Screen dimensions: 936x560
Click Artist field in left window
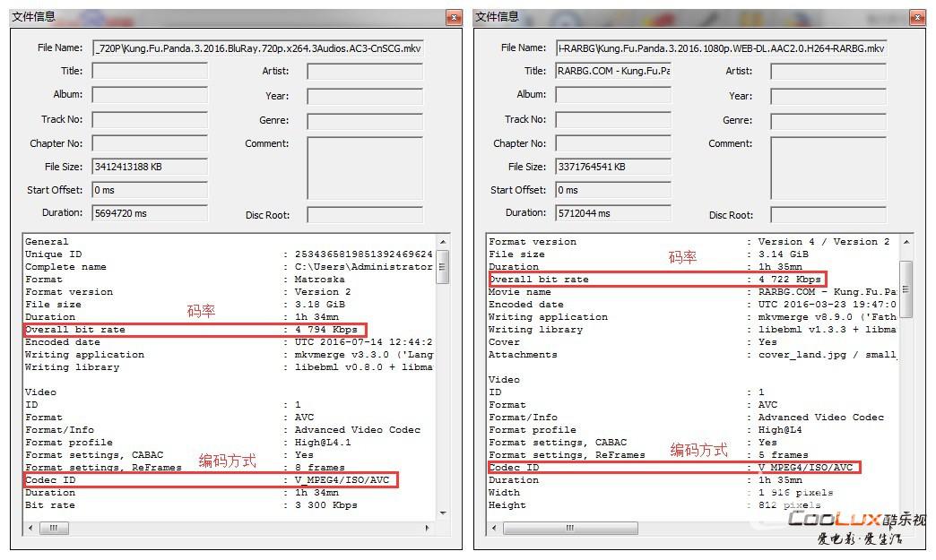click(x=365, y=72)
